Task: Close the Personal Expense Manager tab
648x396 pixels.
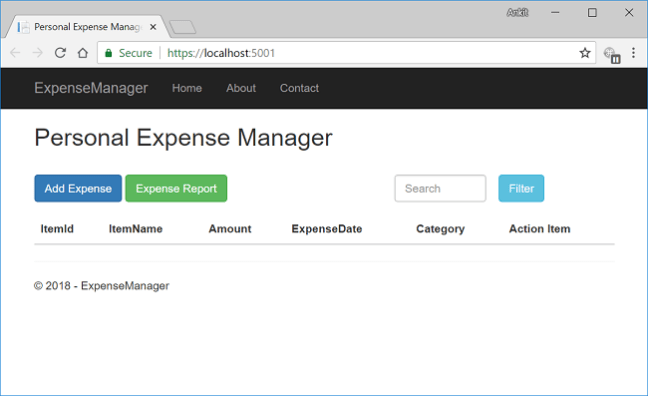Action: tap(153, 27)
